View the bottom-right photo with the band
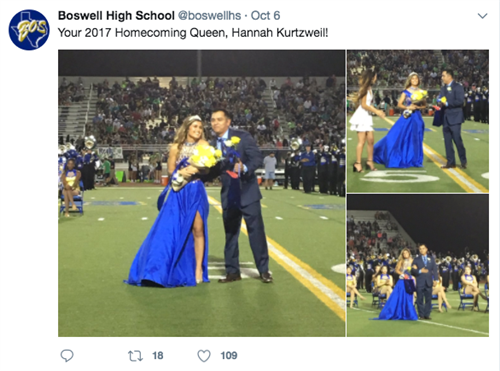 tap(418, 266)
